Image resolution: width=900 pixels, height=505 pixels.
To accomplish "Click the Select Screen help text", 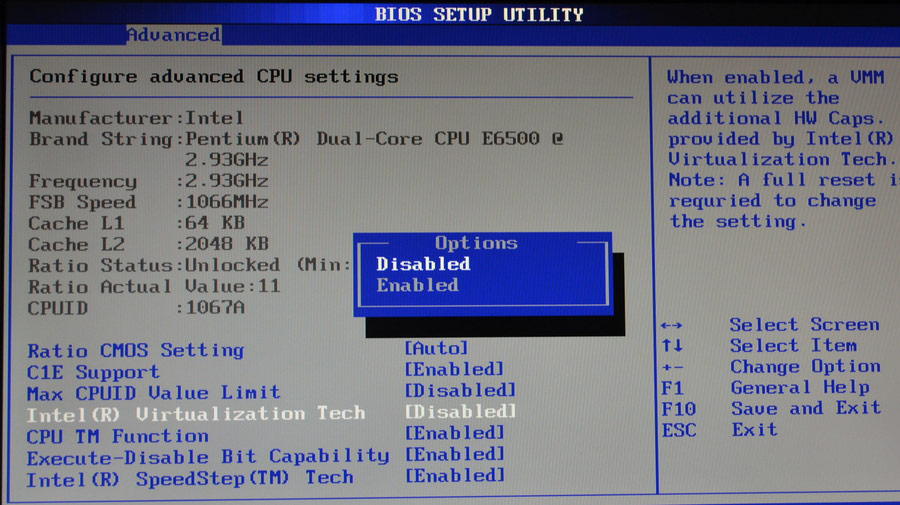I will click(805, 325).
